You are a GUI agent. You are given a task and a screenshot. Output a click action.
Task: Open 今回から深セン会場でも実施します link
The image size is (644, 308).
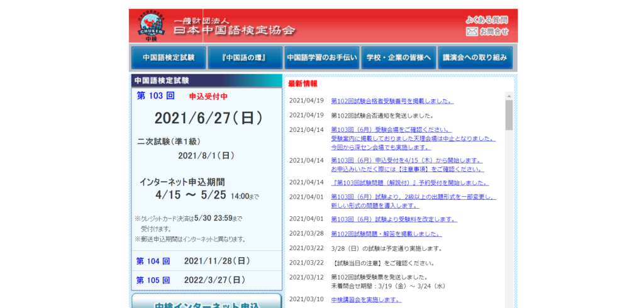coord(380,147)
